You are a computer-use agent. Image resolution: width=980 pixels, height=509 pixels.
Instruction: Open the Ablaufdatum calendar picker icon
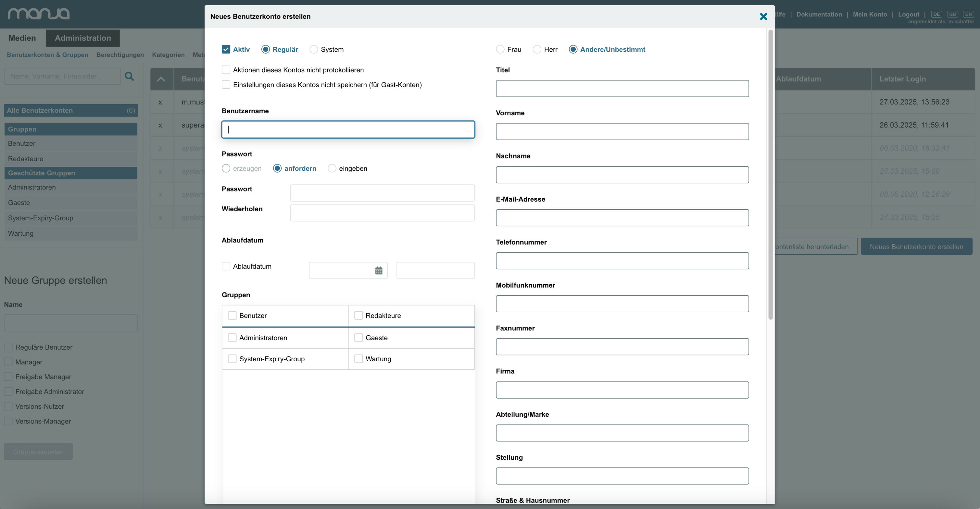pos(379,270)
